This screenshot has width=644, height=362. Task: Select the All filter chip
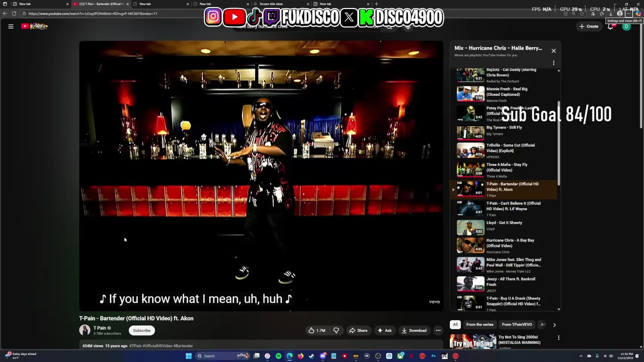[x=455, y=325]
